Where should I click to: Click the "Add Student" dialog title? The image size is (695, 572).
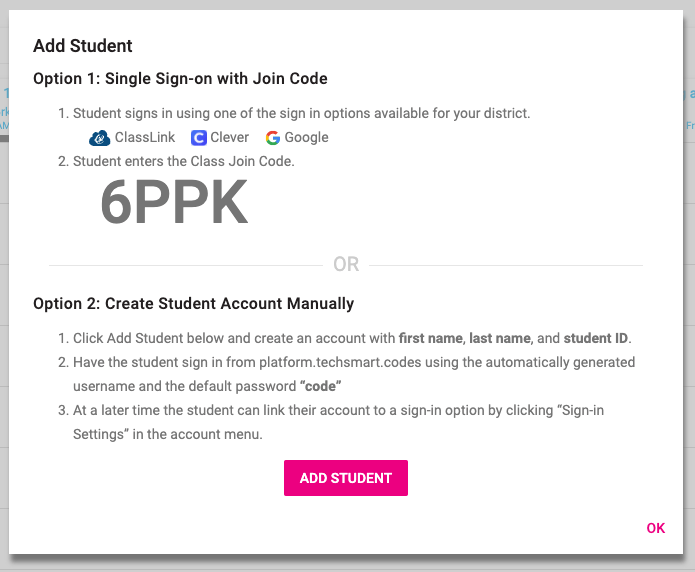pyautogui.click(x=83, y=46)
